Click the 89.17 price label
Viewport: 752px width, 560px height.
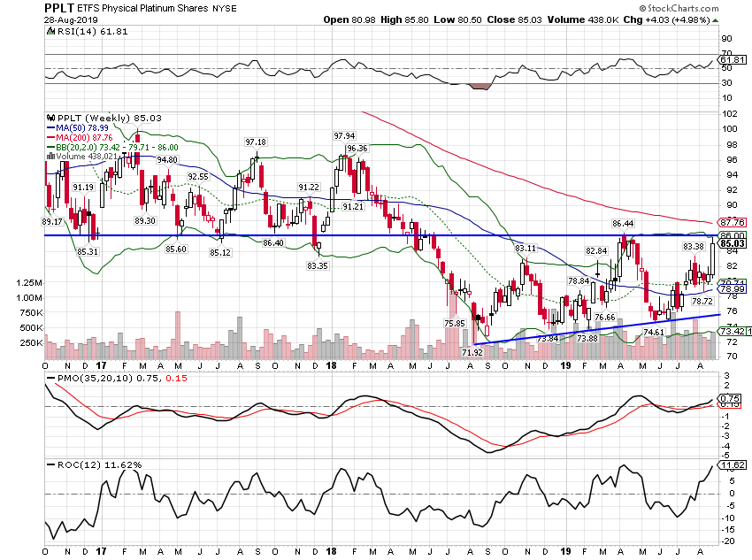52,222
